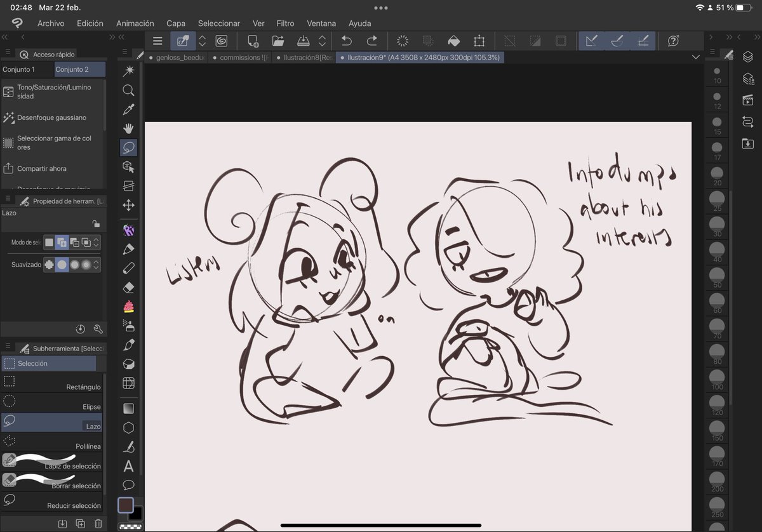Choose remove from selection mode
762x532 pixels.
click(x=74, y=243)
